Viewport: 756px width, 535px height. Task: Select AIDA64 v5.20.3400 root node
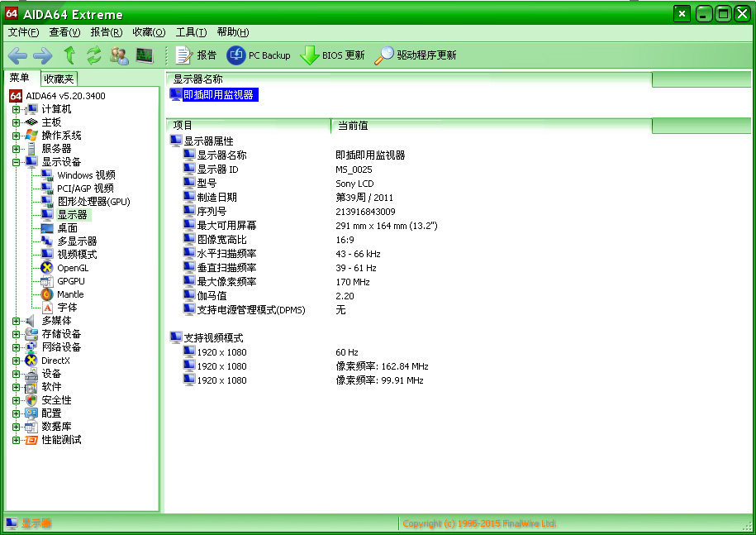[x=65, y=96]
